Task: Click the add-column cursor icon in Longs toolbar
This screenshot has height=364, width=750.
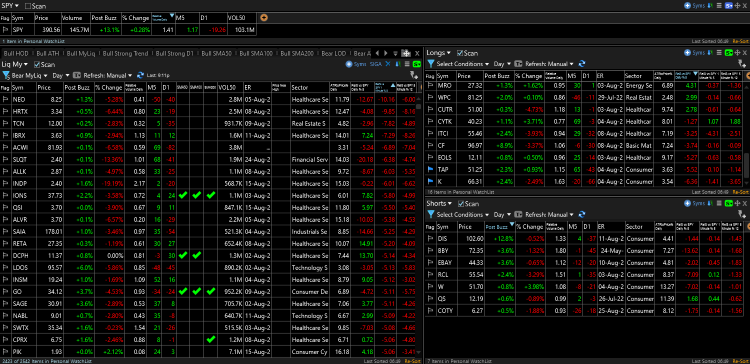Action: [x=741, y=64]
